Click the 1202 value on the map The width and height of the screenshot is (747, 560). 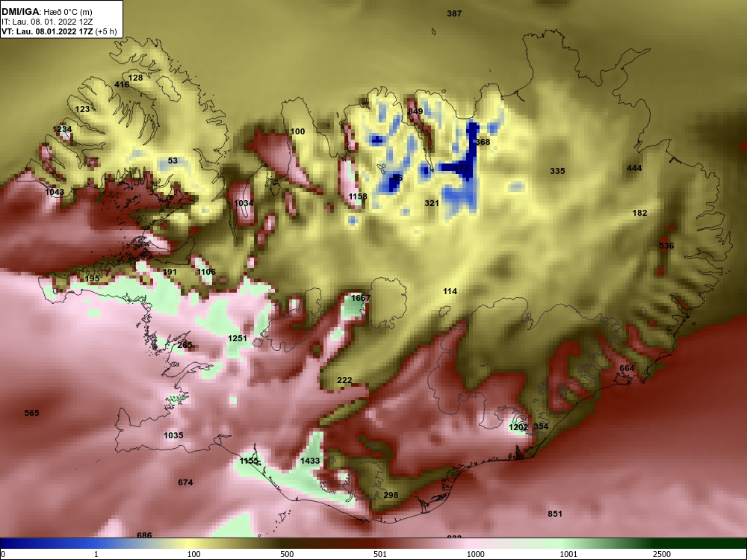(518, 428)
